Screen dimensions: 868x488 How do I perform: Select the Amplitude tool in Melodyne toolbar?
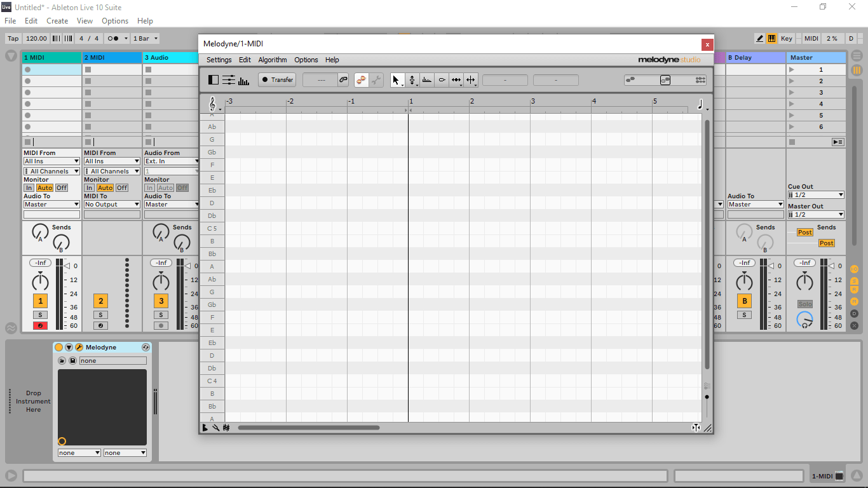pos(442,80)
